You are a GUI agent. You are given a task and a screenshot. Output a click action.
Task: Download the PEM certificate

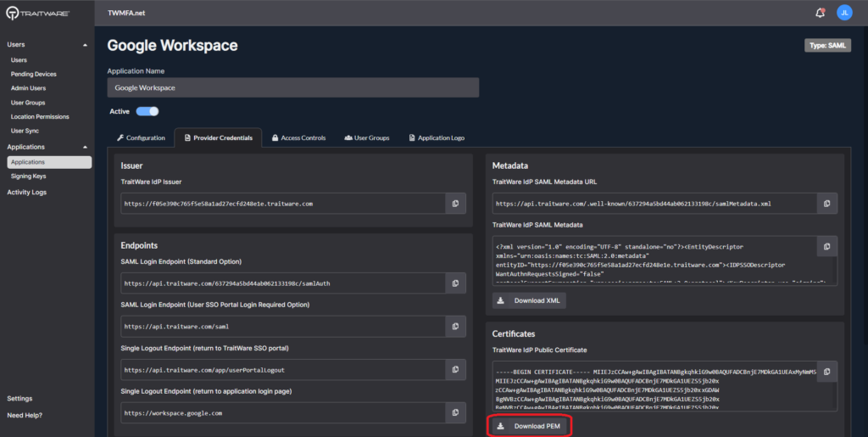coord(529,426)
